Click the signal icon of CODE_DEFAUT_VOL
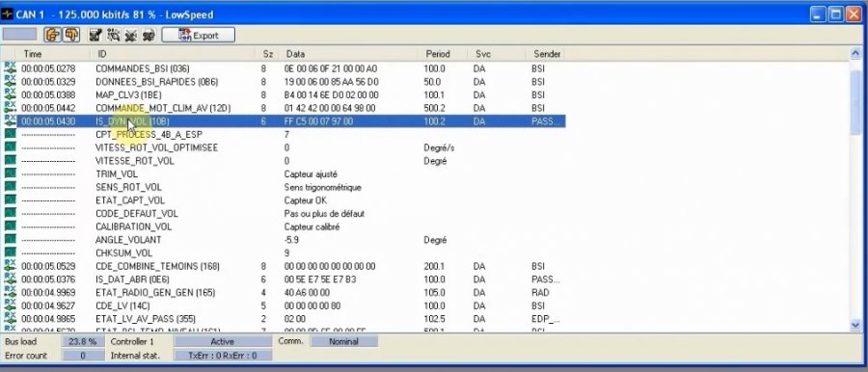The height and width of the screenshot is (372, 868). [x=10, y=213]
